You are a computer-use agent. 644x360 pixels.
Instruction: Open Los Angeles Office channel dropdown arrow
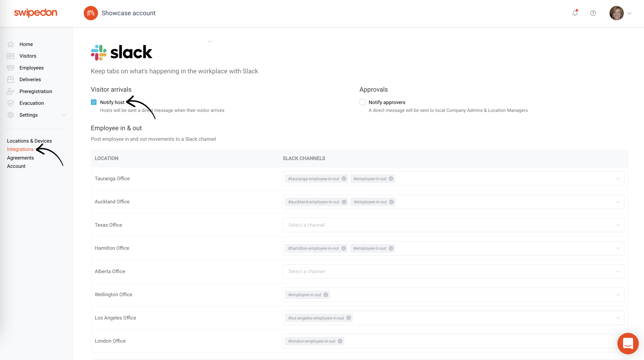tap(618, 318)
